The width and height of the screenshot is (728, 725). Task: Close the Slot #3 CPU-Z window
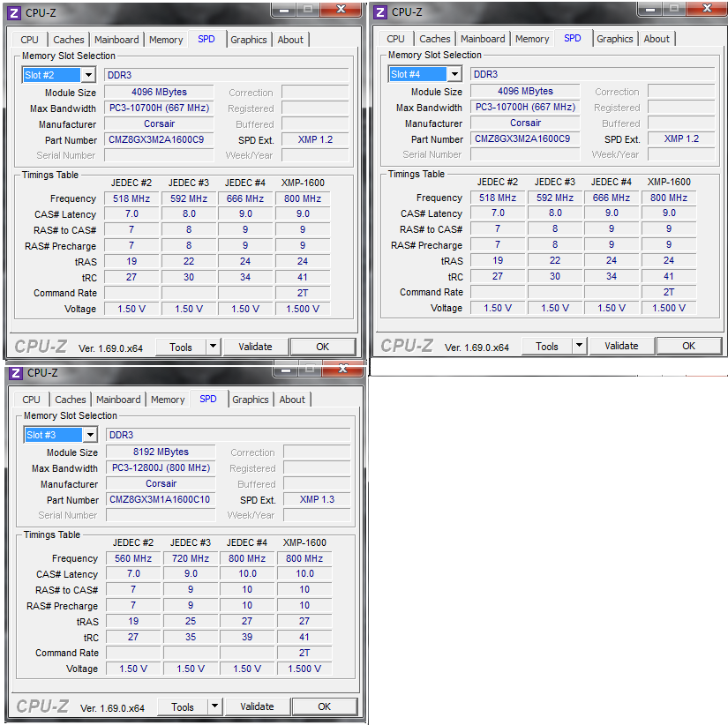tap(343, 369)
